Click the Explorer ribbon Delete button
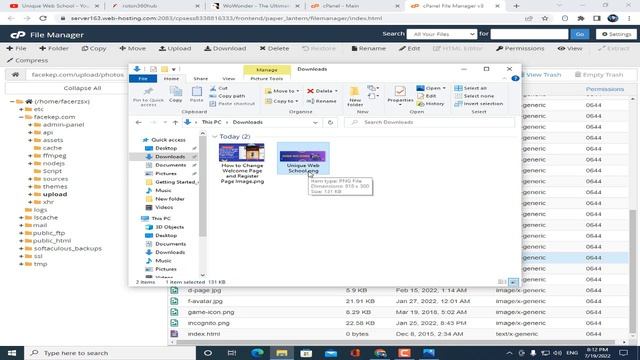The width and height of the screenshot is (640, 360). (322, 91)
